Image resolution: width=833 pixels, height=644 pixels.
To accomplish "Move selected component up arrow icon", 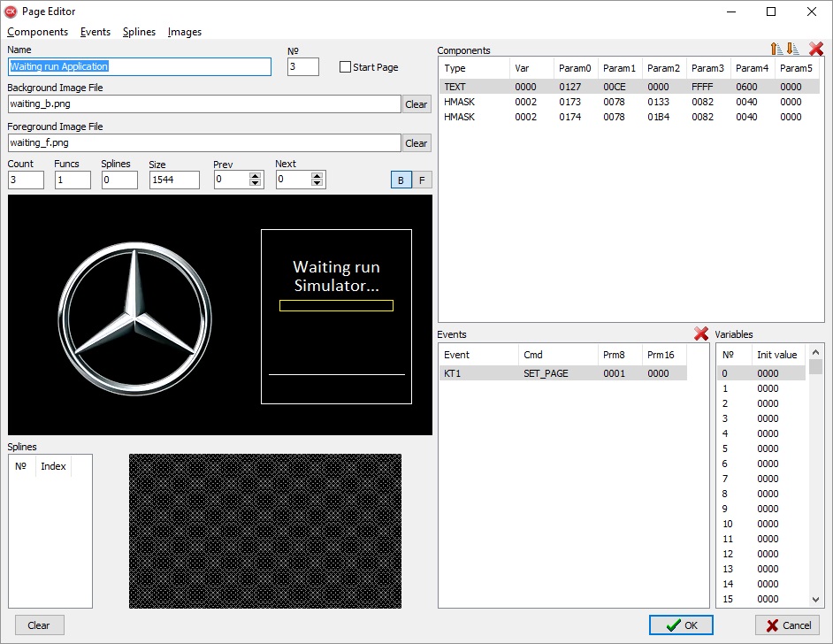I will [x=776, y=49].
